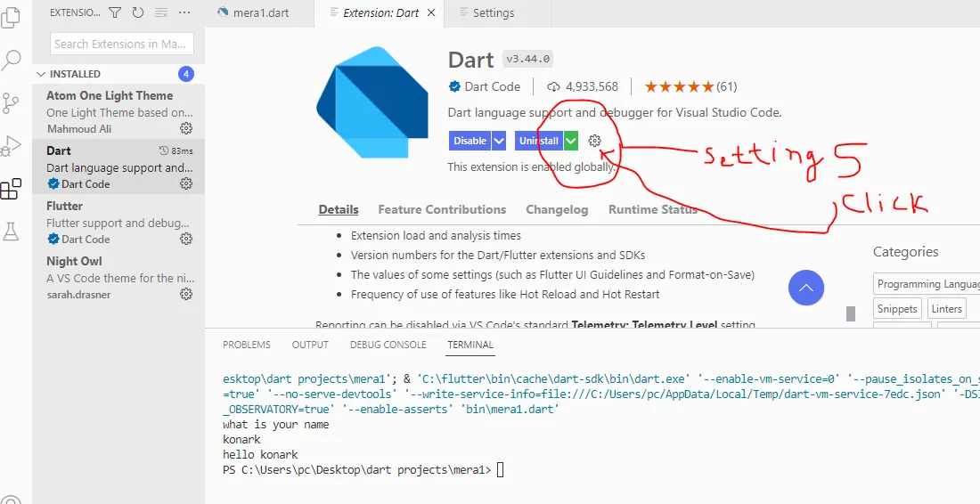This screenshot has height=504, width=980.
Task: Collapse the INSTALLED section
Action: [41, 74]
